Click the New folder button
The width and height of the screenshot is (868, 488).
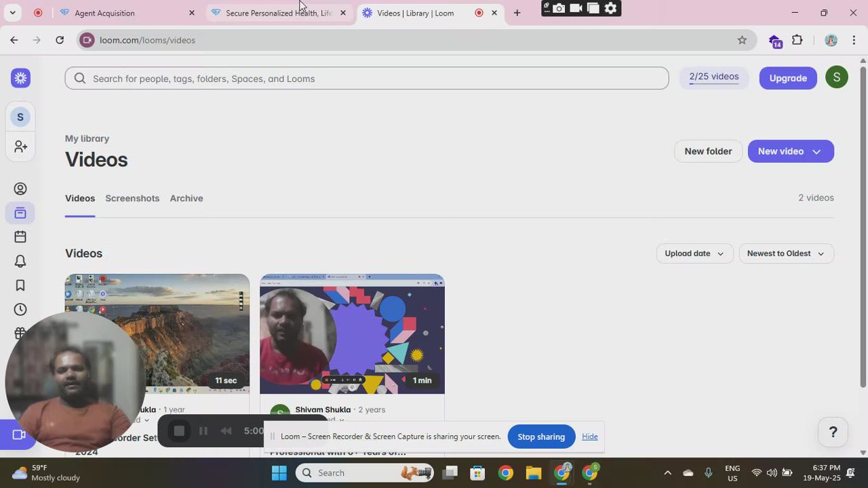[708, 151]
